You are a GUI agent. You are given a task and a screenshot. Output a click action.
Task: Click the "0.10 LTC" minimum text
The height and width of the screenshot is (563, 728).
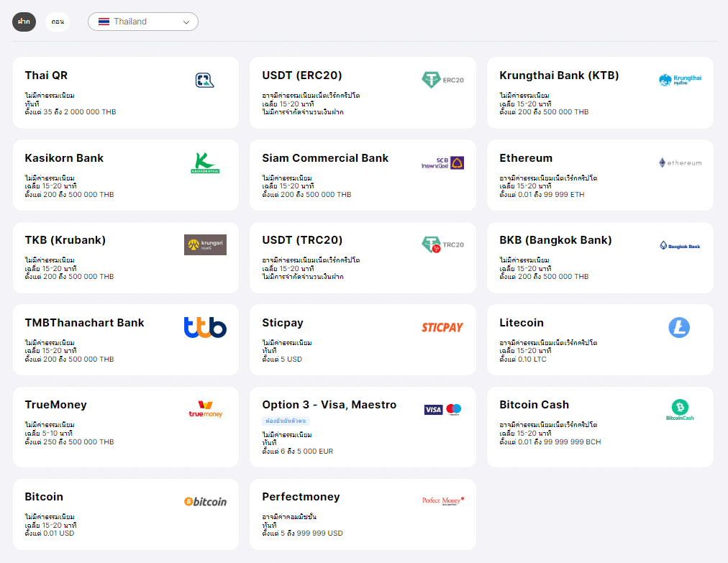click(532, 360)
